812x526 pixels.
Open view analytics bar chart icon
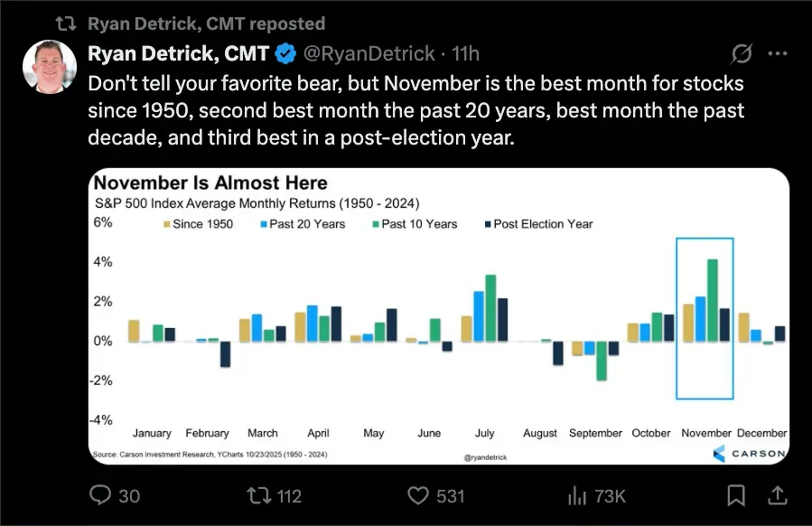click(x=576, y=495)
